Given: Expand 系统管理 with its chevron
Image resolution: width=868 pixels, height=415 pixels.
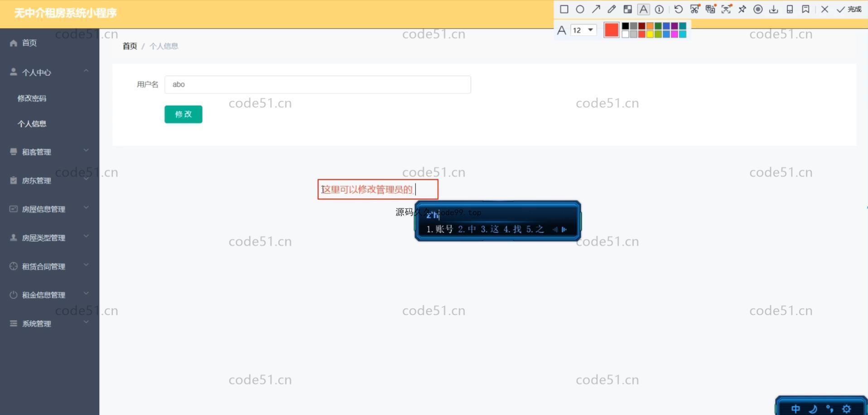Looking at the screenshot, I should click(x=86, y=322).
